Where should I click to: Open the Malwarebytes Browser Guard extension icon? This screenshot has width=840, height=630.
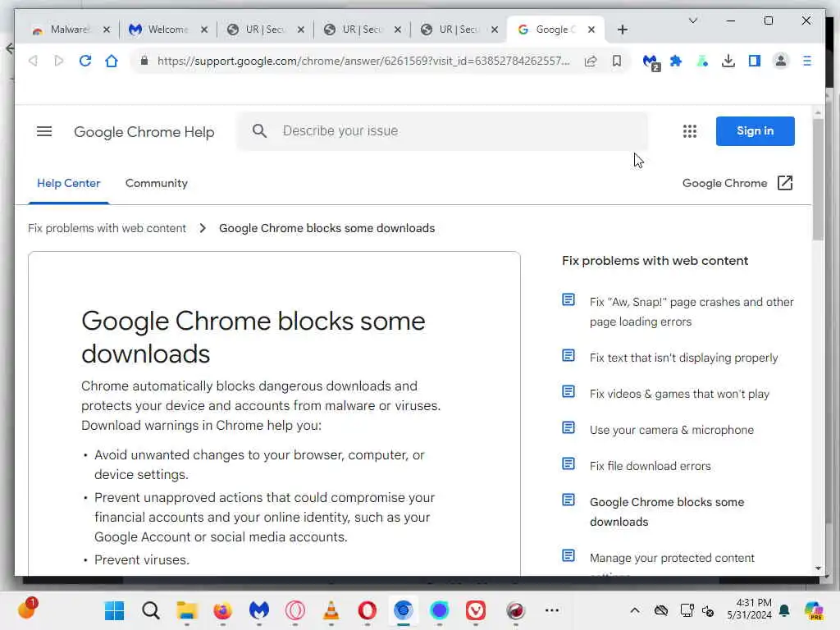[x=651, y=62]
